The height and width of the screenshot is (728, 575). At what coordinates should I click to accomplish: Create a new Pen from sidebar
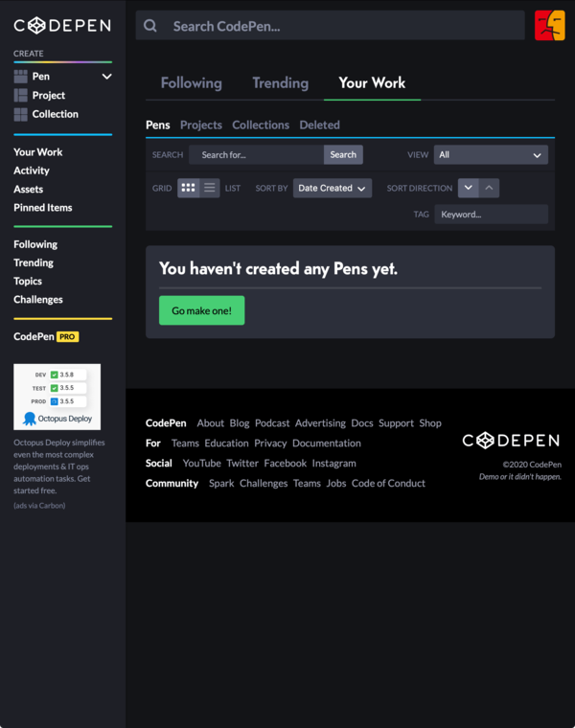[x=41, y=76]
